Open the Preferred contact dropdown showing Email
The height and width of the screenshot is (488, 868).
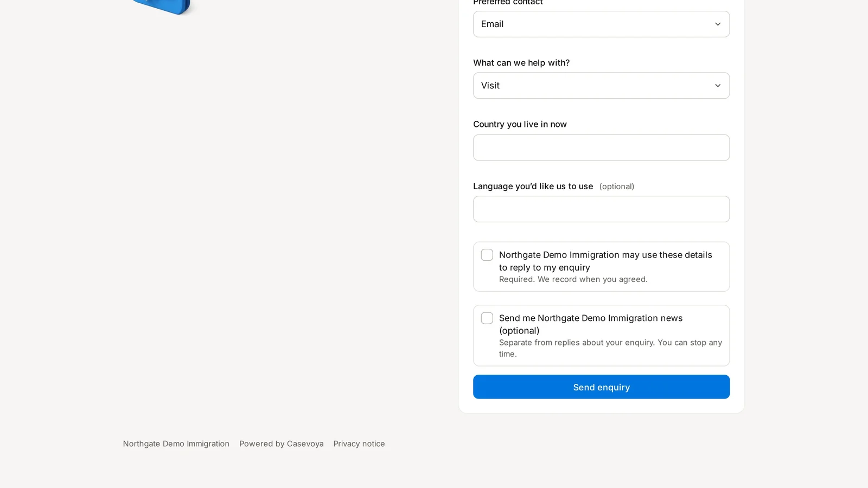point(601,24)
